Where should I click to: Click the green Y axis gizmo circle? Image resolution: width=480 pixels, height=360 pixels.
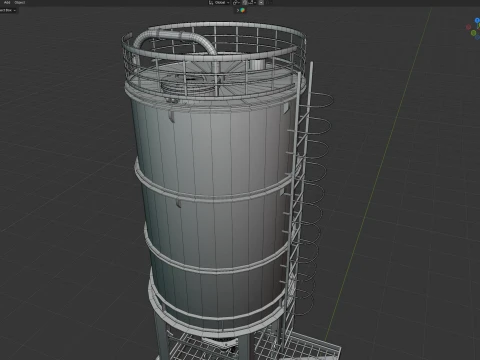coord(474,33)
